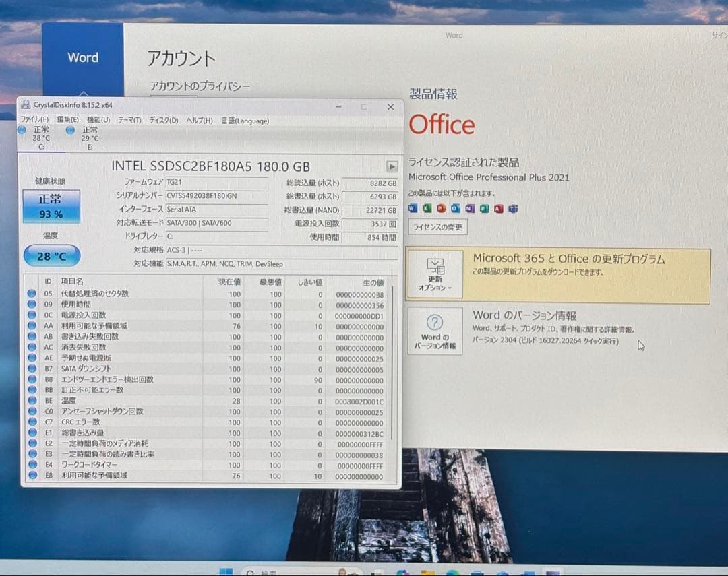Click the アカウントのプライバシー heading in Word
728x576 pixels.
coord(200,86)
